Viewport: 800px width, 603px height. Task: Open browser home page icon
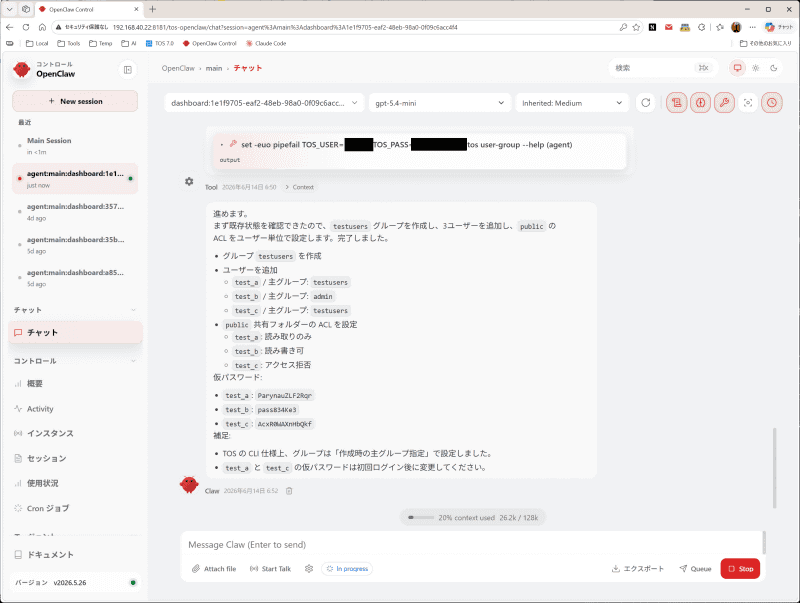pos(42,27)
